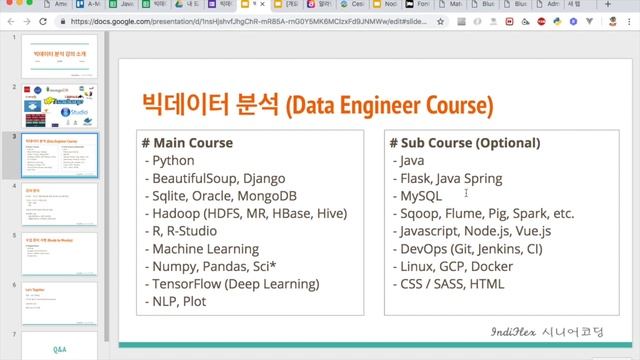Click the 'Hadoop (HDFS, MR, HBase, Hive)' line
Screen dimensions: 640x360
tap(246, 213)
